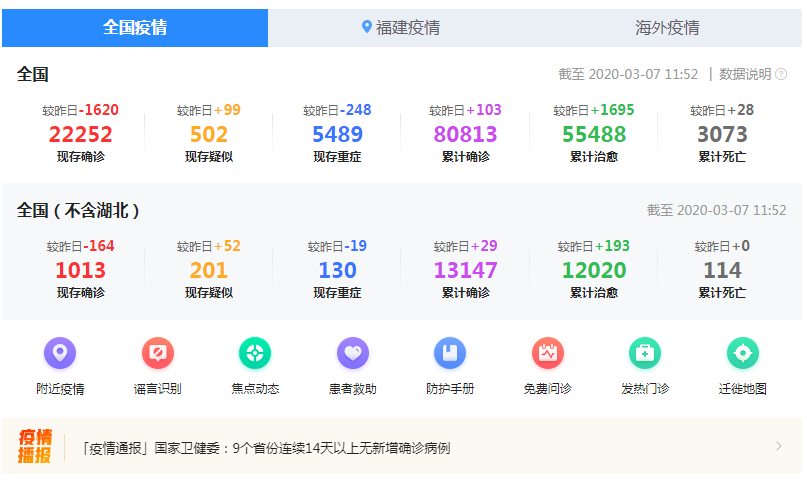
Task: Click non-Hubei 现存疑似 value 201
Action: 209,271
